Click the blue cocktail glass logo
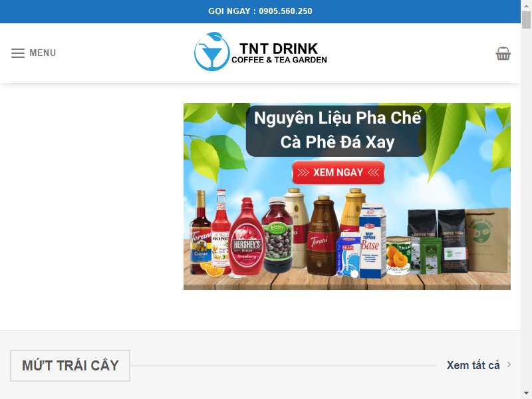 [211, 52]
